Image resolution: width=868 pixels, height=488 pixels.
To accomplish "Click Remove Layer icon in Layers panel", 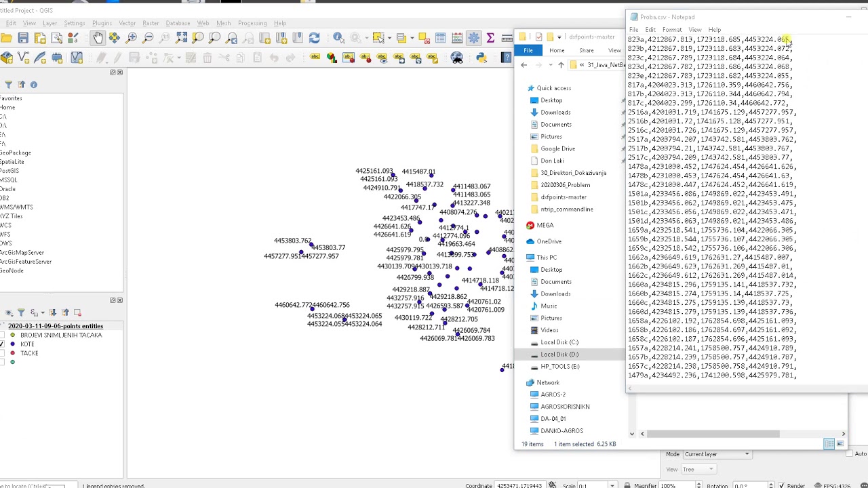I will pos(77,312).
